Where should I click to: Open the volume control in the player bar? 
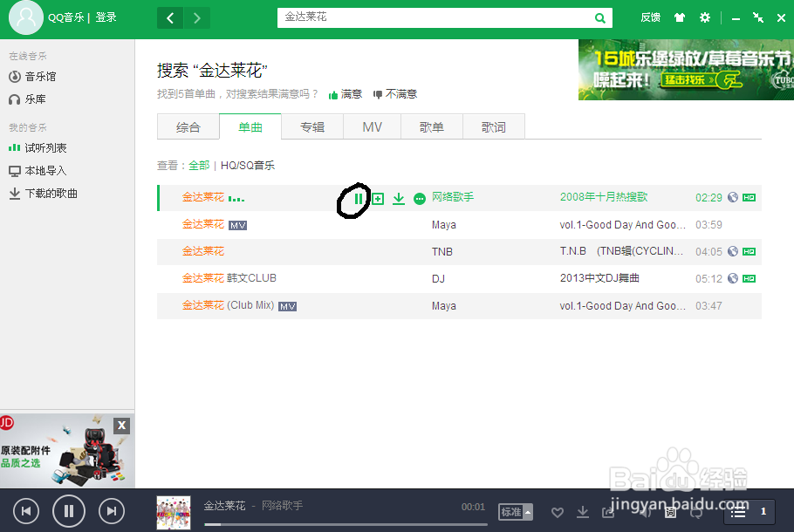click(x=646, y=513)
